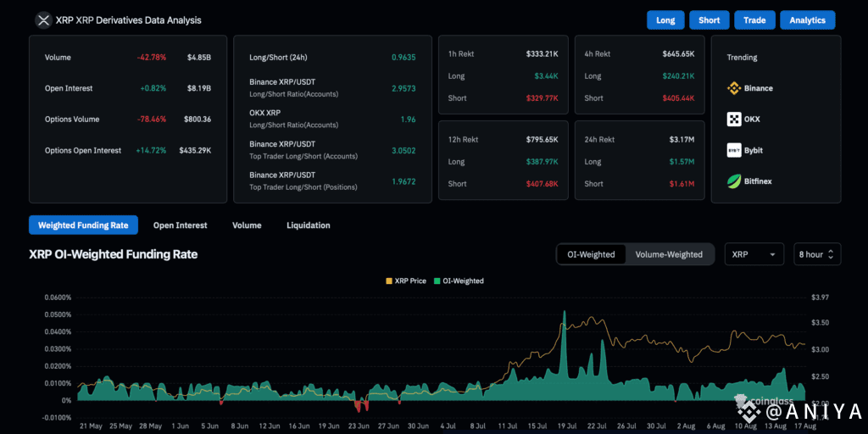Click the Short button

tap(709, 20)
